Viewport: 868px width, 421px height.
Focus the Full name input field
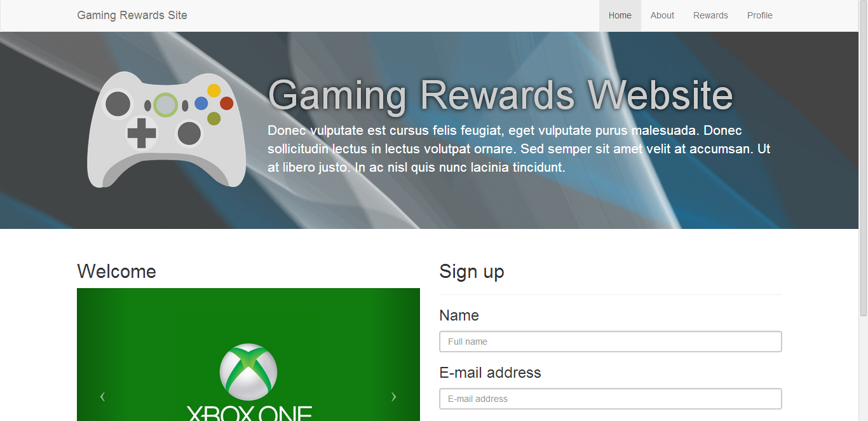tap(610, 342)
